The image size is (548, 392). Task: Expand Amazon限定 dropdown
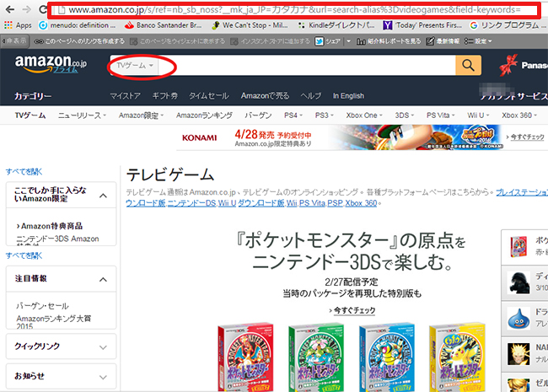[141, 115]
